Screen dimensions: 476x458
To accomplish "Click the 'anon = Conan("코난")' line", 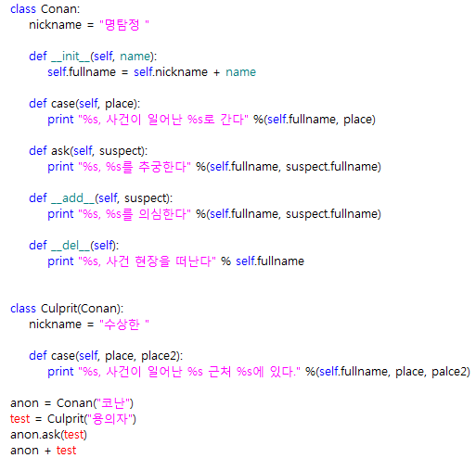I will (71, 403).
